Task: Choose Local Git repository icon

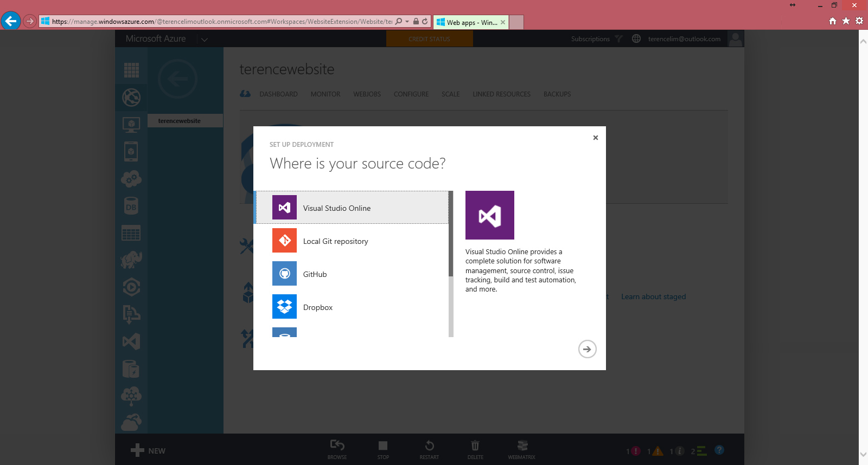Action: tap(284, 241)
